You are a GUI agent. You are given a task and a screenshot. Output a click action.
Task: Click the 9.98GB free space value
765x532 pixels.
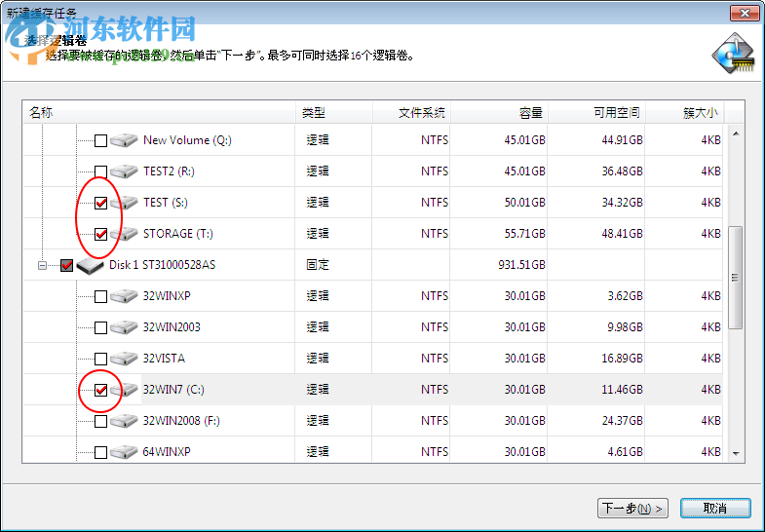click(x=625, y=327)
